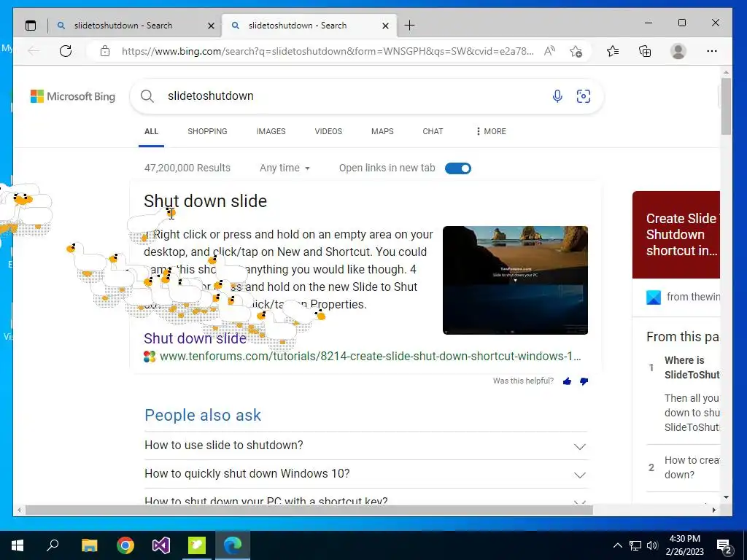747x560 pixels.
Task: View site info via lock icon
Action: [x=105, y=51]
